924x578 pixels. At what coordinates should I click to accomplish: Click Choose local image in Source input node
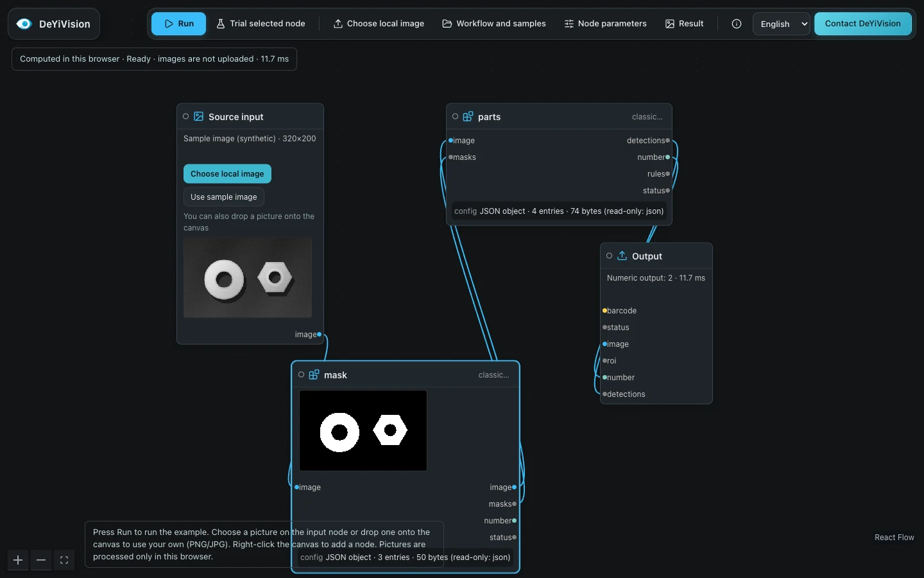click(x=227, y=174)
